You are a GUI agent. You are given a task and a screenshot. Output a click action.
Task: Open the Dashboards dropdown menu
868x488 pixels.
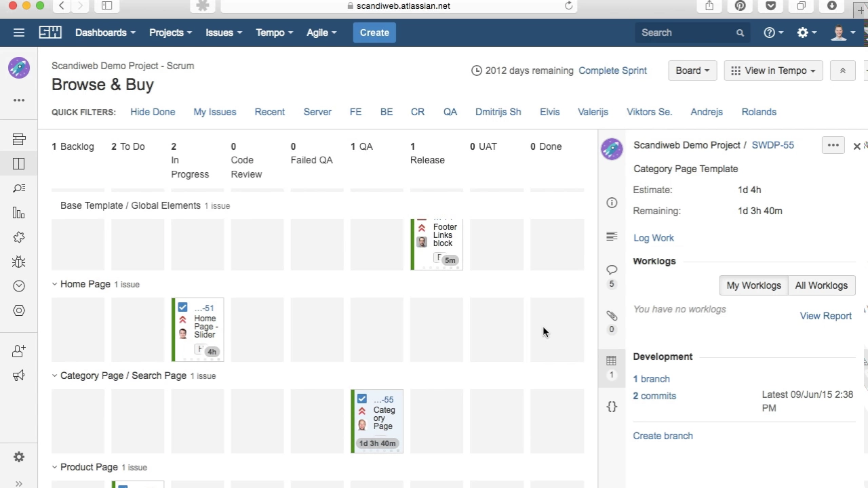[x=105, y=33]
